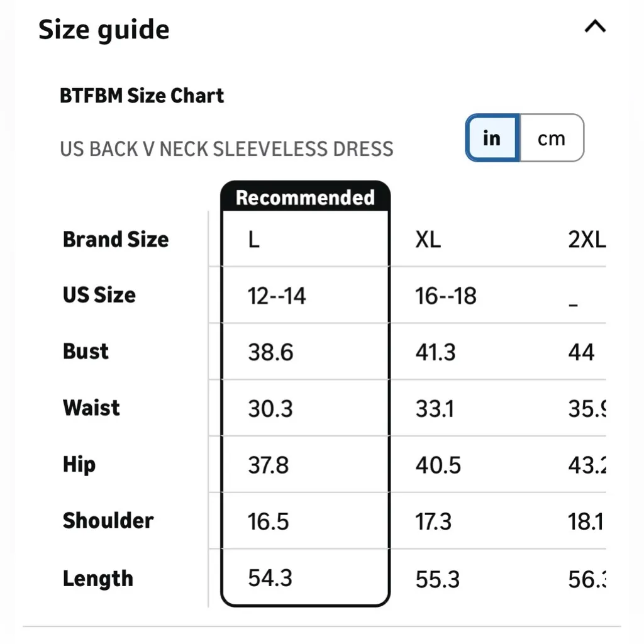Select the L brand size column header

click(x=253, y=240)
